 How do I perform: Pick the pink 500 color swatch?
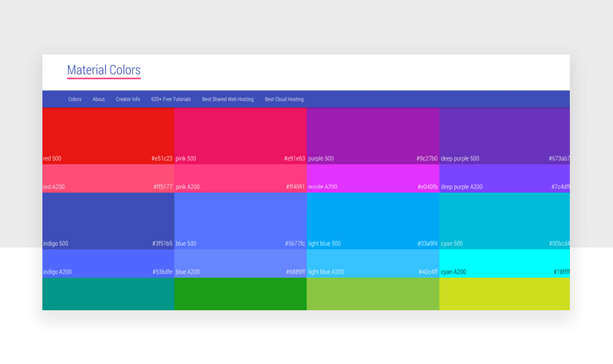coord(241,136)
